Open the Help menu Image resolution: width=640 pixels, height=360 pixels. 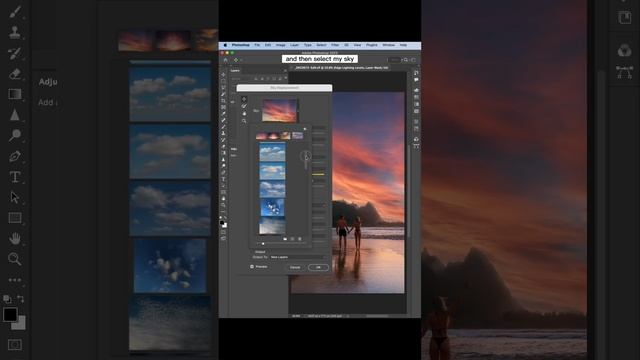coord(403,45)
